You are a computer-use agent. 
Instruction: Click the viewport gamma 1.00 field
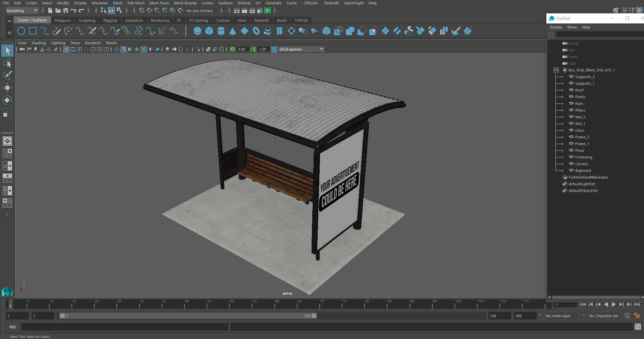[x=263, y=49]
